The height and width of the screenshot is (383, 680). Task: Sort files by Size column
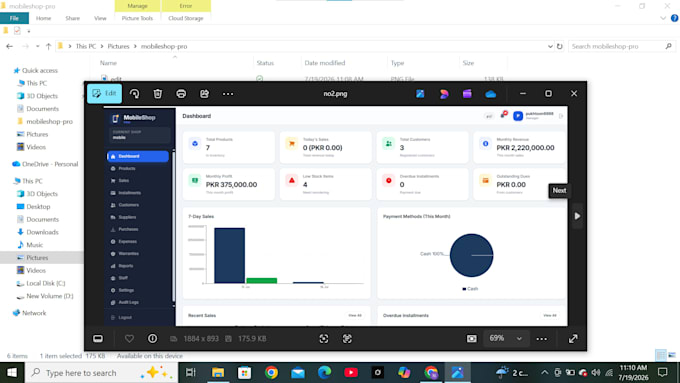[x=468, y=63]
